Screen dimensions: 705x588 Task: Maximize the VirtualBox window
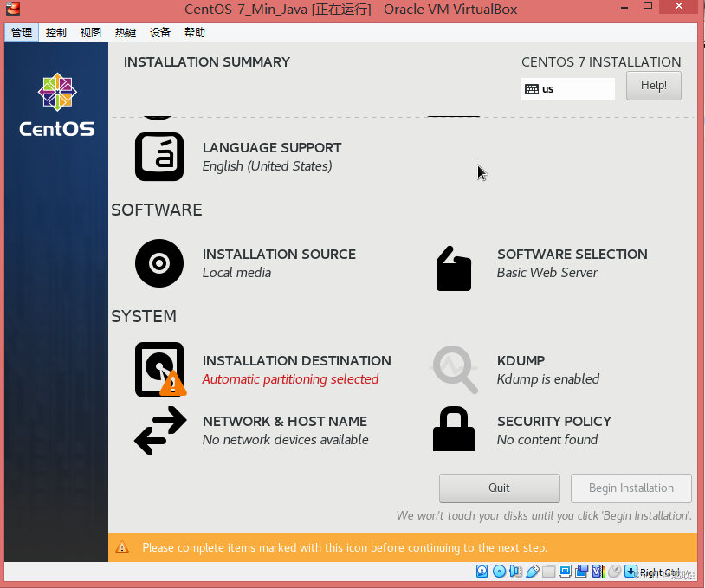(648, 6)
